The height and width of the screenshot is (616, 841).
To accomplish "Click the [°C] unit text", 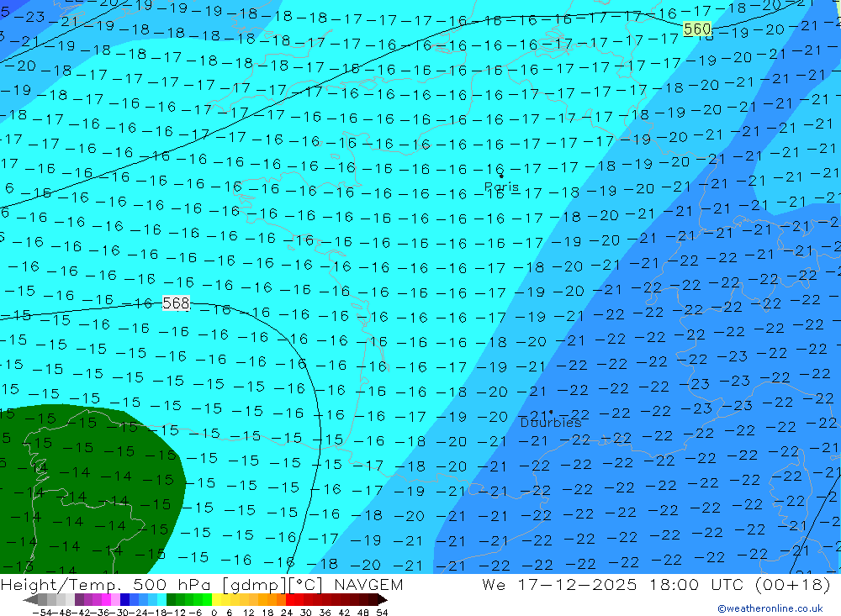I will 305,584.
